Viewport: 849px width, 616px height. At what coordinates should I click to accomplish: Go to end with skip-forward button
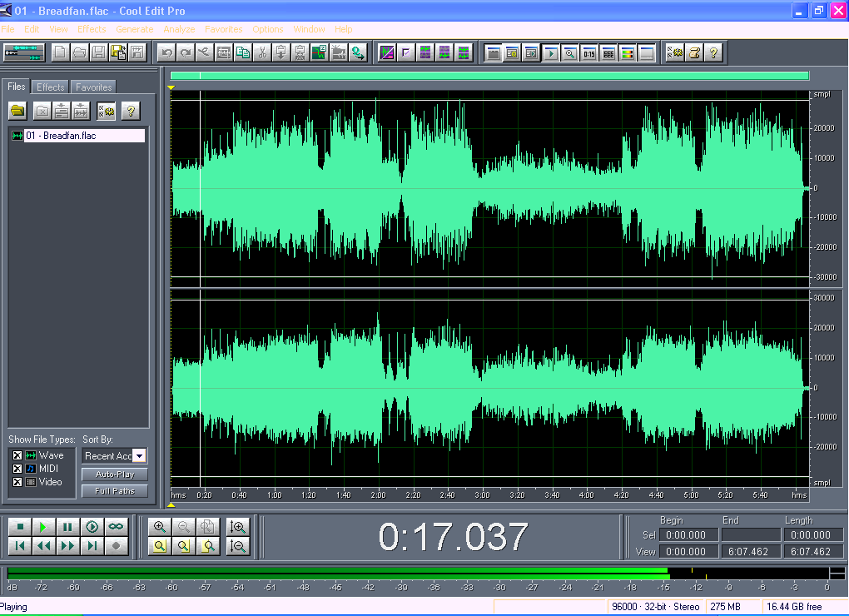tap(92, 545)
